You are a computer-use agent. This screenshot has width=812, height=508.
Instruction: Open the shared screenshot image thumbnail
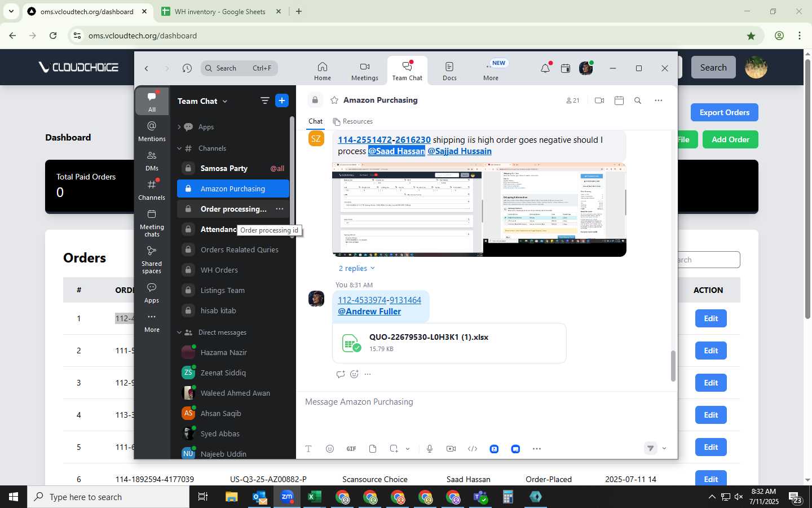point(479,209)
